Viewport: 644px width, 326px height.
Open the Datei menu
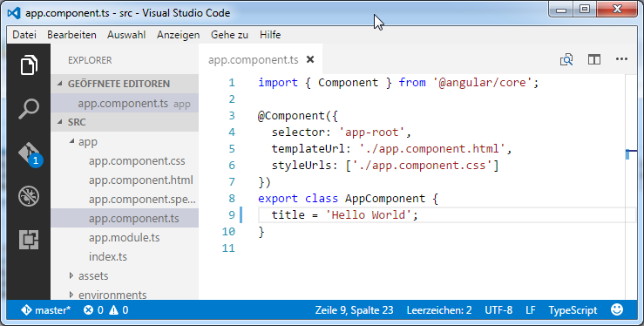point(24,35)
